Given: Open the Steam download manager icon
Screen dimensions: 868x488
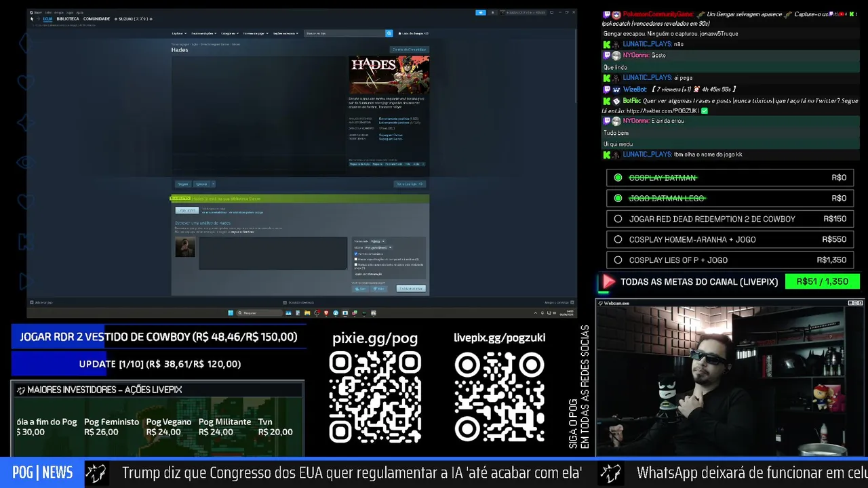Looking at the screenshot, I should (285, 302).
